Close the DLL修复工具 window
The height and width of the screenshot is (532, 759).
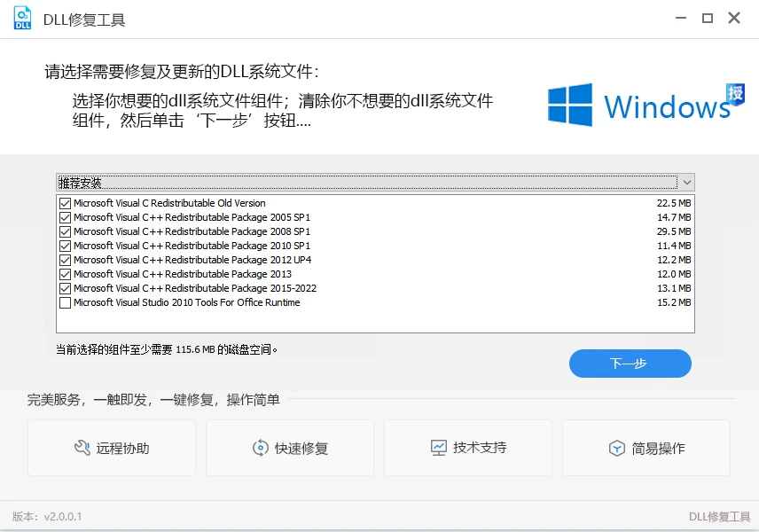coord(734,18)
